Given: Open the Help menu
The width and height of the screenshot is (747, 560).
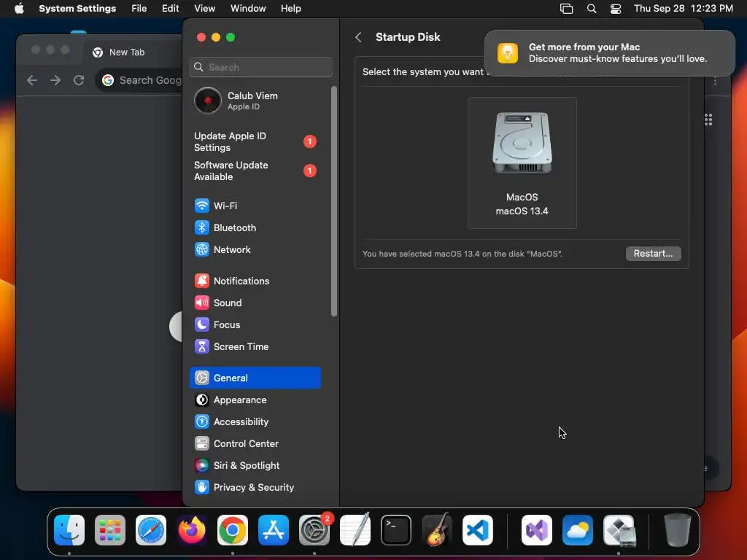Looking at the screenshot, I should click(x=290, y=9).
